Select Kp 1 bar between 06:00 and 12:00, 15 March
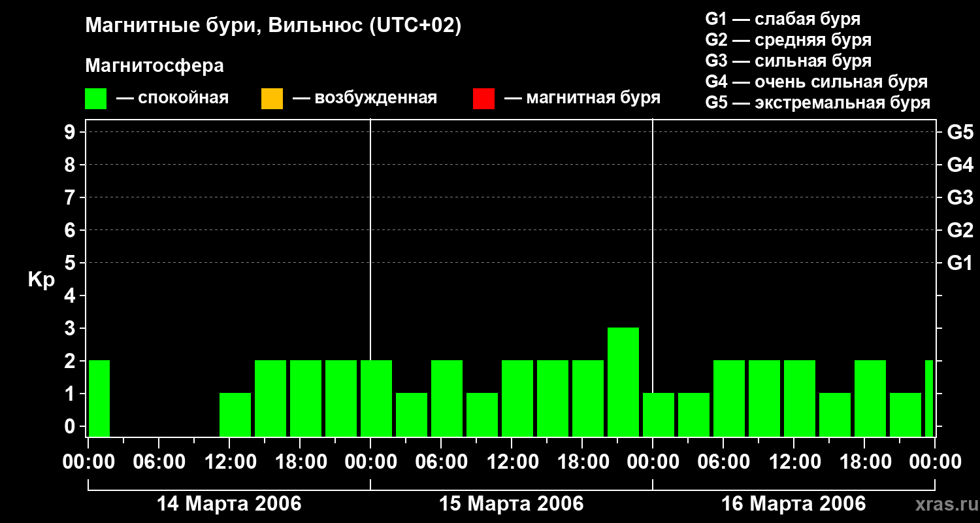The image size is (980, 523). tap(482, 414)
